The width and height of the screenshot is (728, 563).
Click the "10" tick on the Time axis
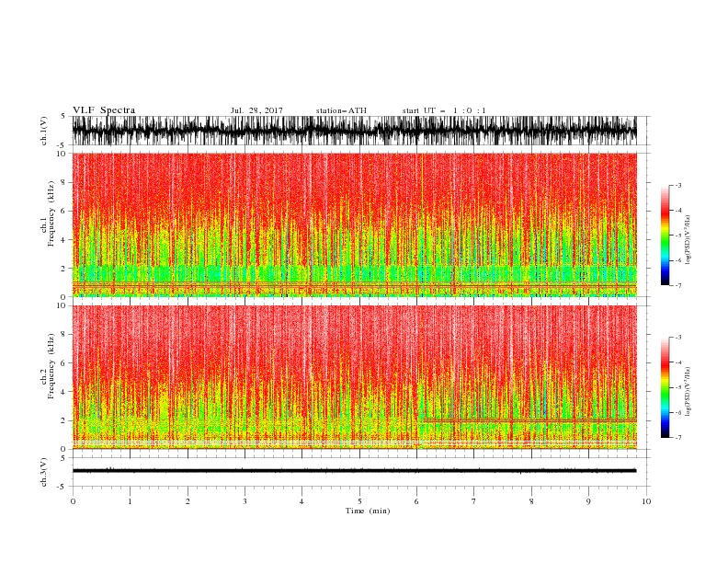[646, 501]
